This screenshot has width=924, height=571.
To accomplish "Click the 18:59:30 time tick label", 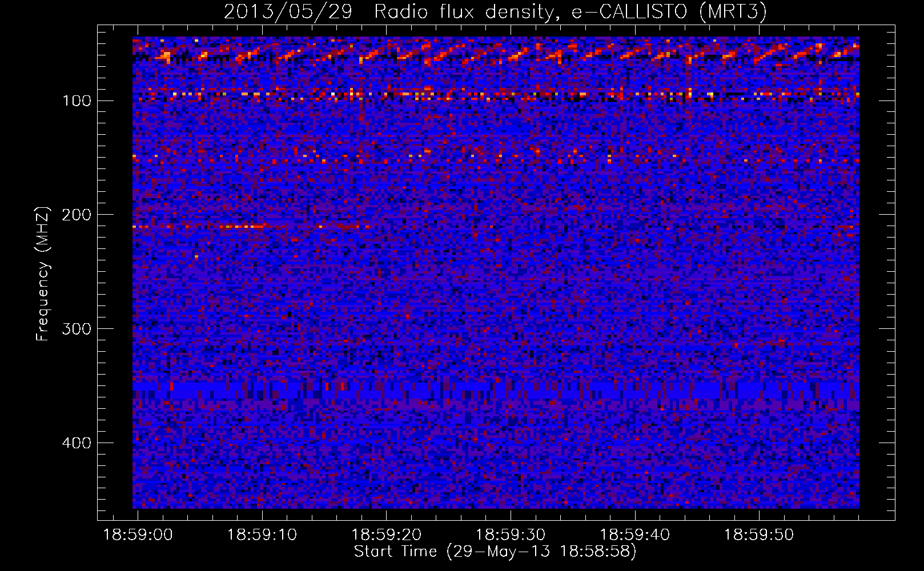I will tap(511, 535).
